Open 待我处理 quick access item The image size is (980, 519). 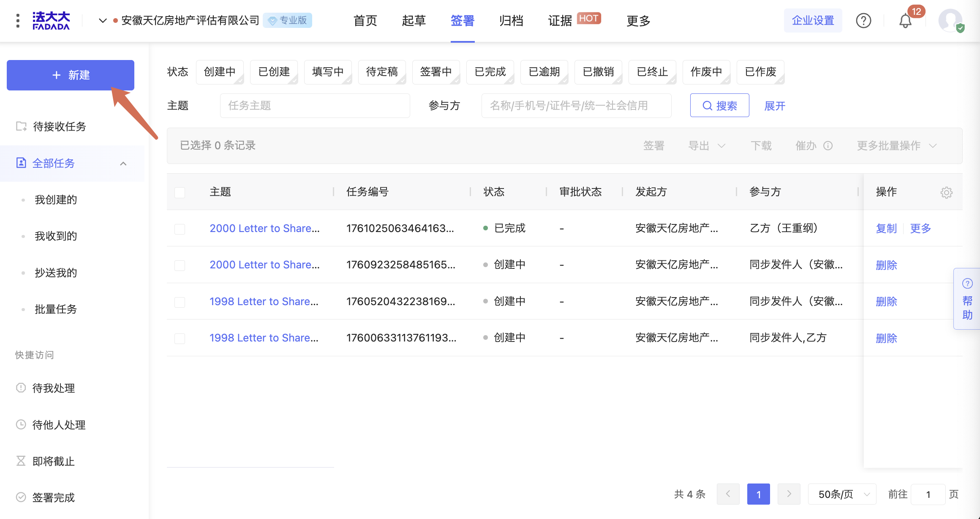(53, 388)
